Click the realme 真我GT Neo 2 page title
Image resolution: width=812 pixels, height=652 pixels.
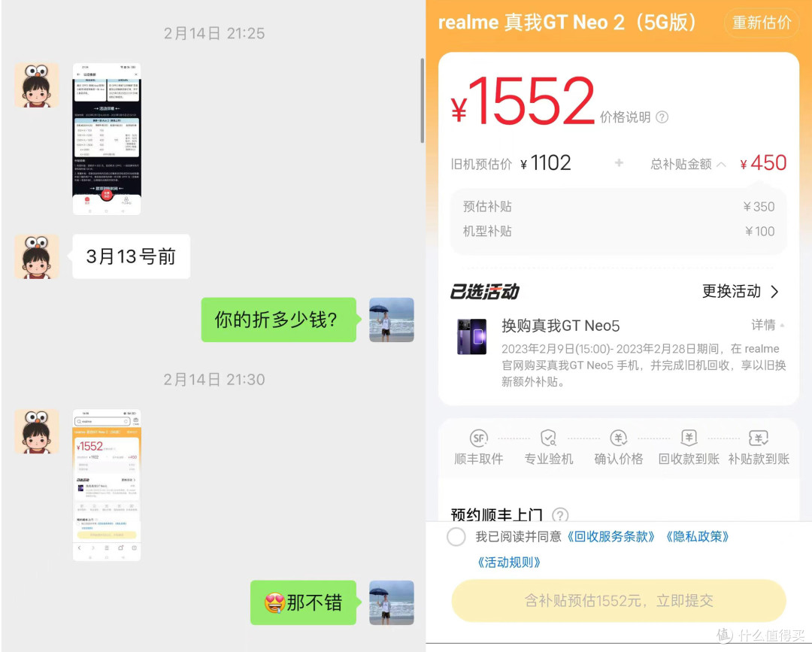(567, 23)
